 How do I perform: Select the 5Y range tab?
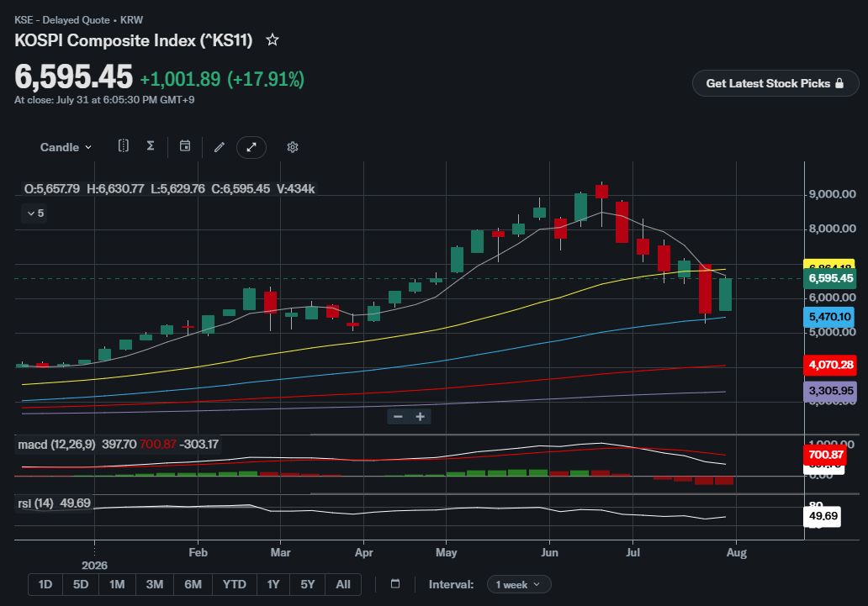tap(307, 584)
